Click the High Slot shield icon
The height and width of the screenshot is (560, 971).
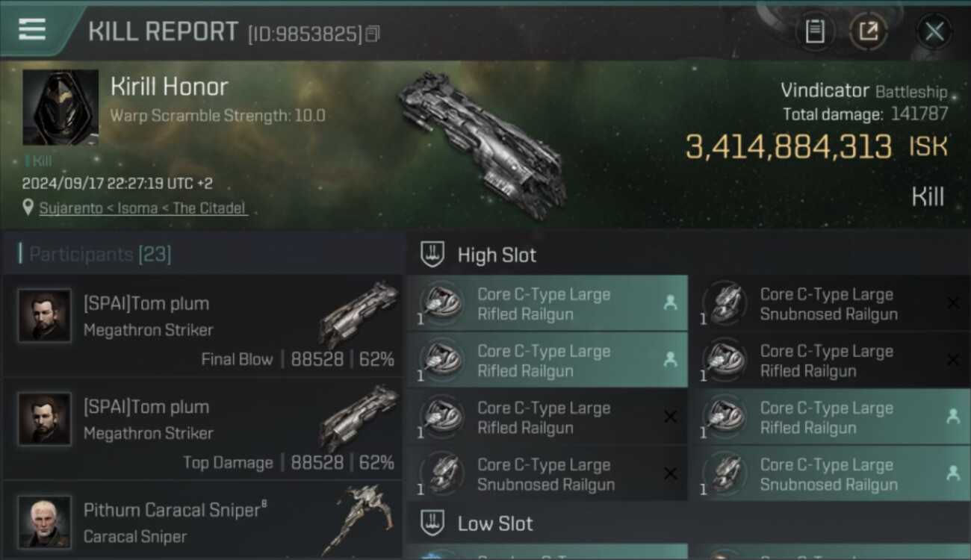point(432,255)
